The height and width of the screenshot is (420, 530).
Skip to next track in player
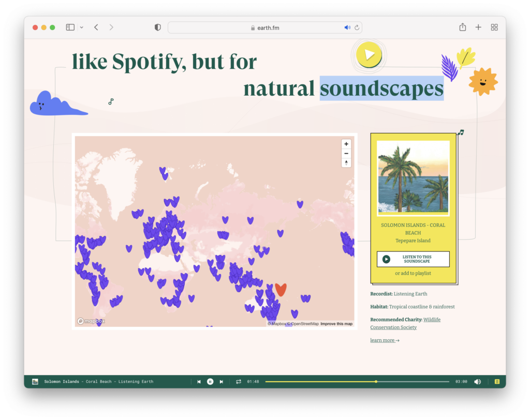pyautogui.click(x=222, y=382)
